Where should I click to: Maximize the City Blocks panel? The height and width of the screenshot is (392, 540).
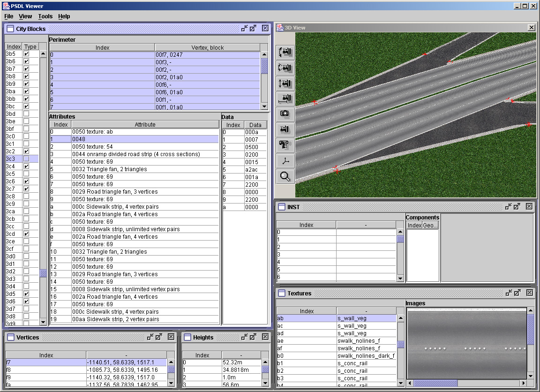tap(253, 29)
